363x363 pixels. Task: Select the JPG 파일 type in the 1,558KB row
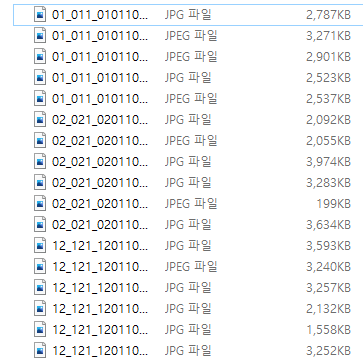coord(188,330)
